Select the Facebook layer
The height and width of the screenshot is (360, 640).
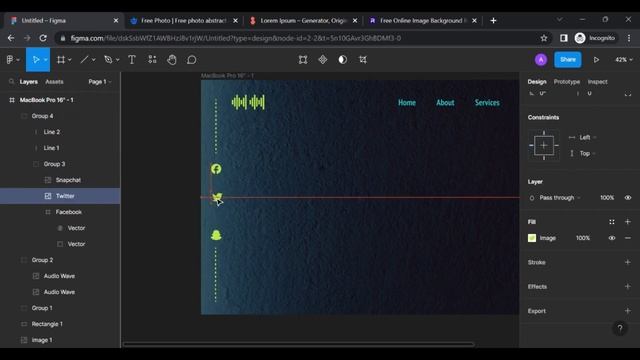[x=60, y=212]
